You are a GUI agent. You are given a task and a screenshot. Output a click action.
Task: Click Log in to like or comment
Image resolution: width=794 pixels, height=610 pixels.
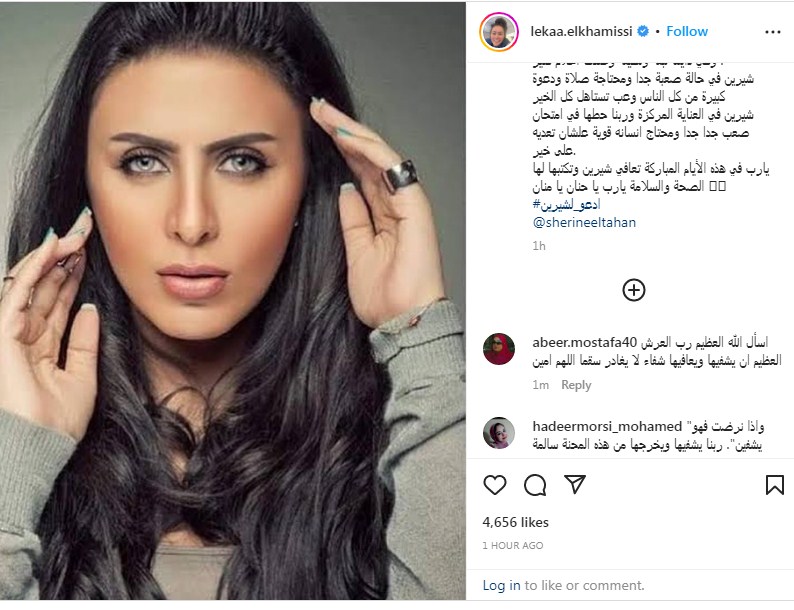click(501, 585)
